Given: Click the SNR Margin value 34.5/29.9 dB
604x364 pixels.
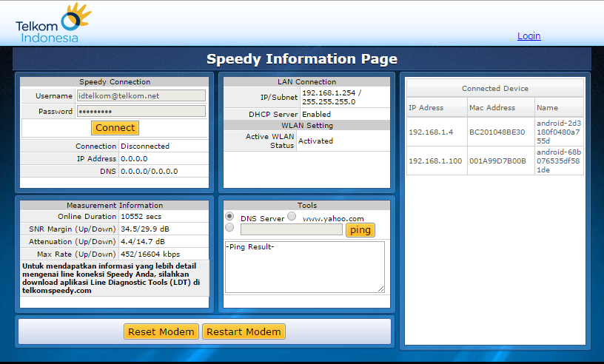Looking at the screenshot, I should (x=145, y=229).
